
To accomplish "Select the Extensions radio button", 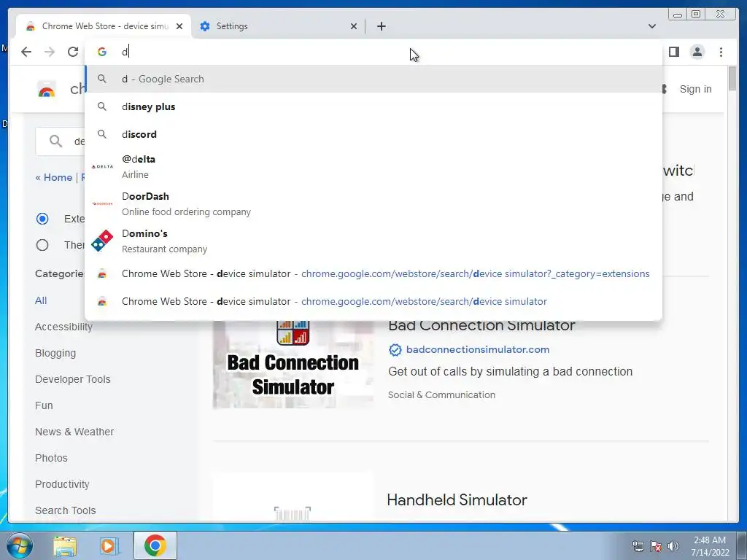I will click(42, 219).
